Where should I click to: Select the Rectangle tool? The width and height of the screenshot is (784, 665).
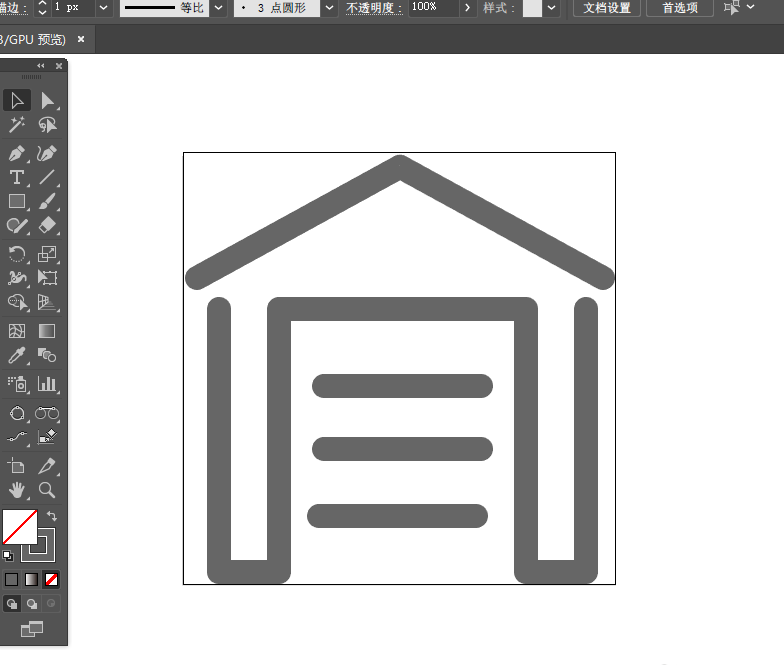(x=17, y=201)
